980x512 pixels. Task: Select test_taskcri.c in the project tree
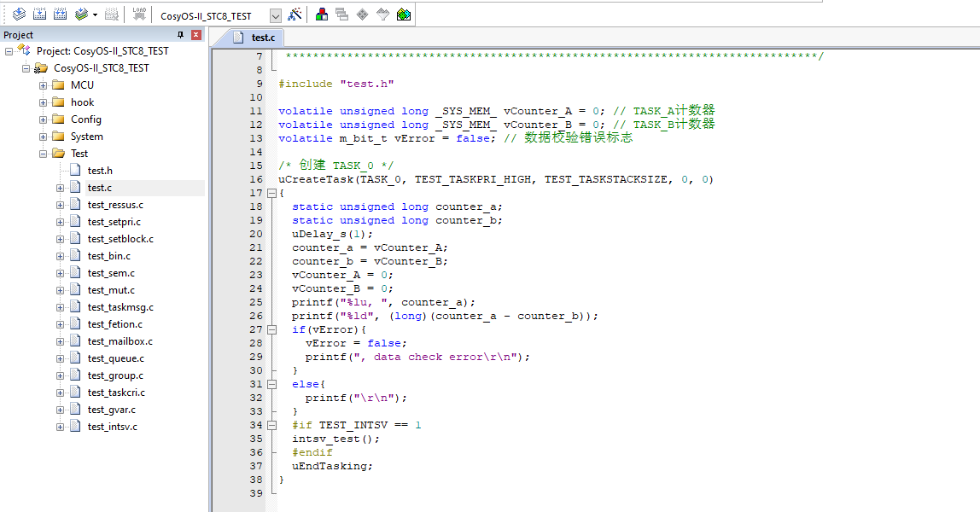pos(116,393)
